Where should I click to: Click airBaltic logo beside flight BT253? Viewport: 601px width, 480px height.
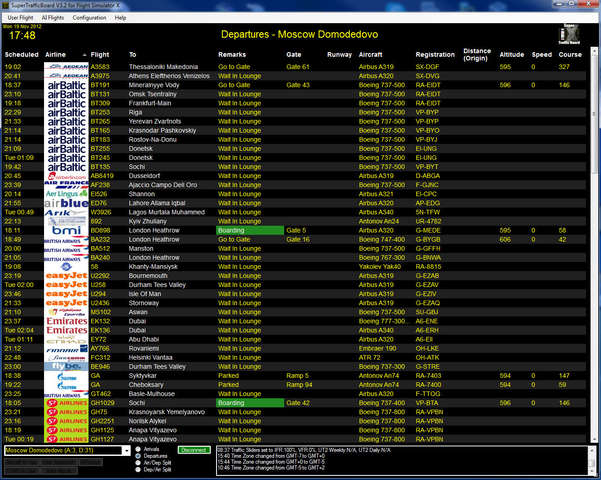66,112
